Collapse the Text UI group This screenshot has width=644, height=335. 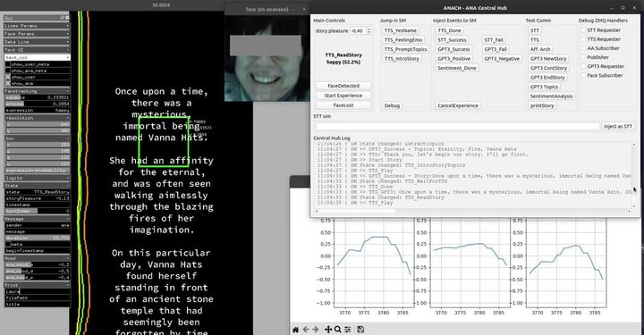(37, 50)
